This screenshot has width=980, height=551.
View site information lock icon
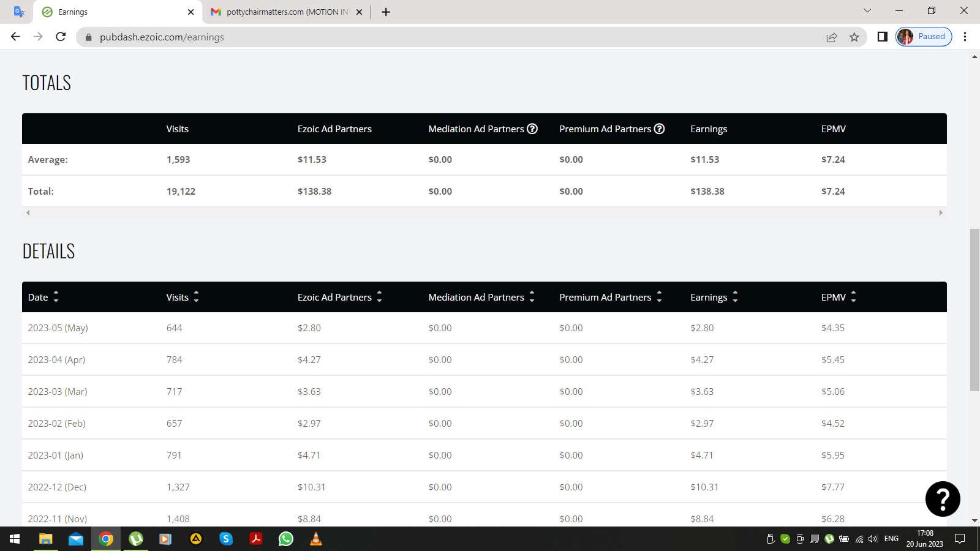point(88,37)
